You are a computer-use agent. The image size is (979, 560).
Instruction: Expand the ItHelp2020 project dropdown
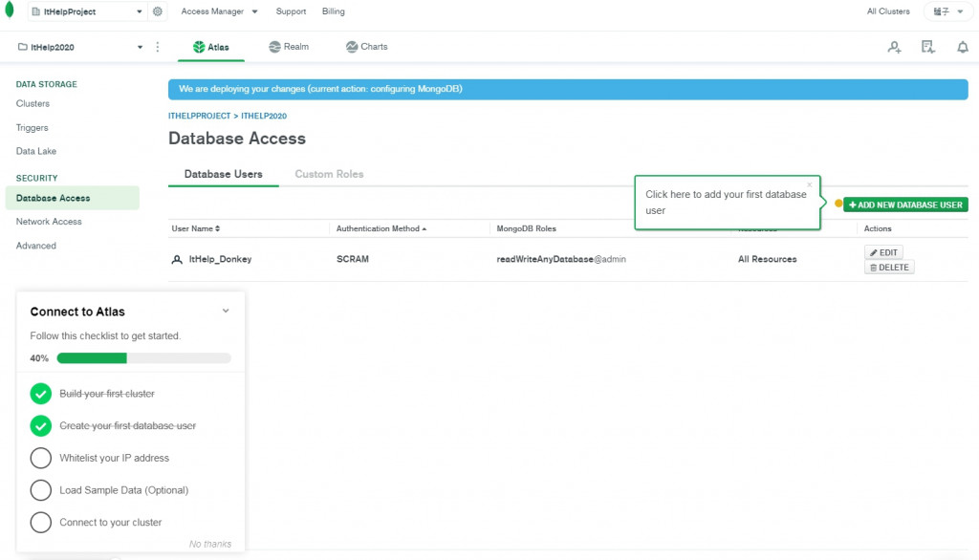coord(140,47)
